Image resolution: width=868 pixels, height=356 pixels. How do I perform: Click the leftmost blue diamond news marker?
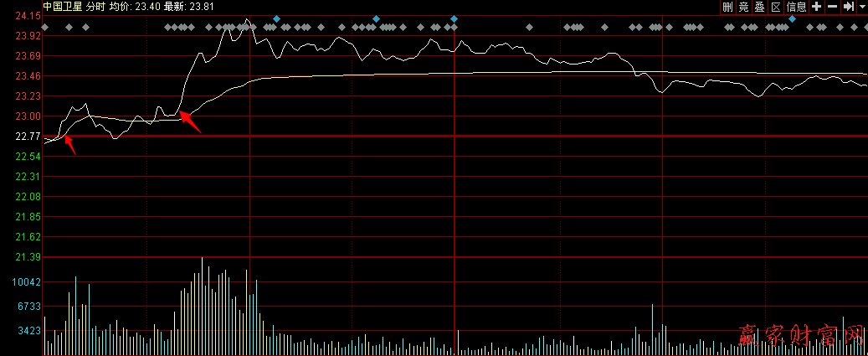point(276,18)
